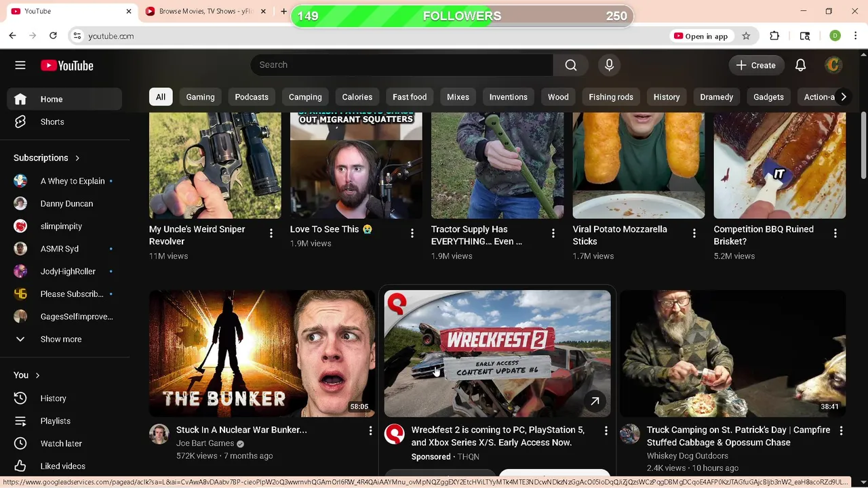The width and height of the screenshot is (868, 488).
Task: Click the Joe Bart Games channel name
Action: (x=205, y=443)
